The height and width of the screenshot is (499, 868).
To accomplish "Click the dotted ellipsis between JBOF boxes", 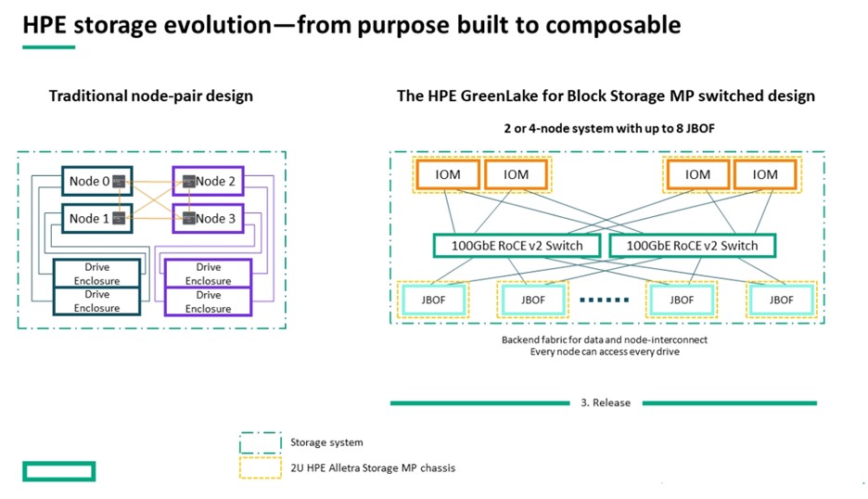I will point(605,301).
